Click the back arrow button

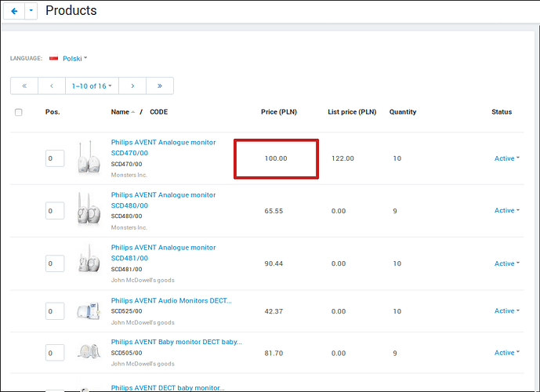pyautogui.click(x=14, y=11)
